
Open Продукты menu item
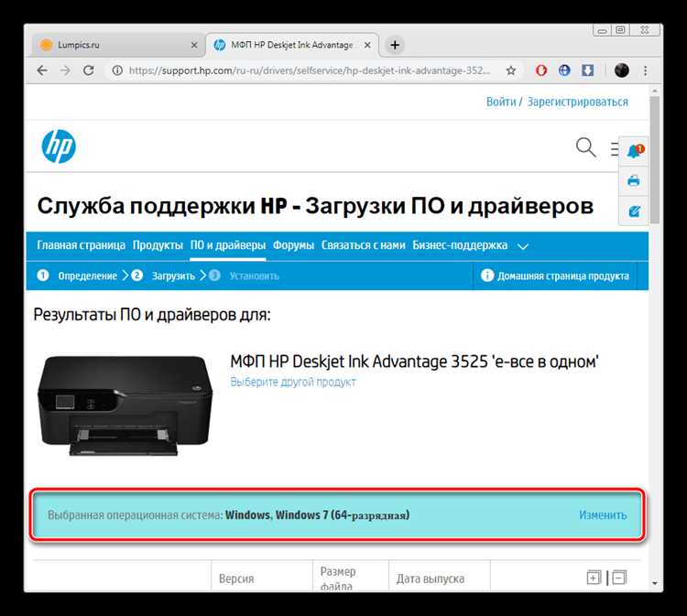point(158,245)
